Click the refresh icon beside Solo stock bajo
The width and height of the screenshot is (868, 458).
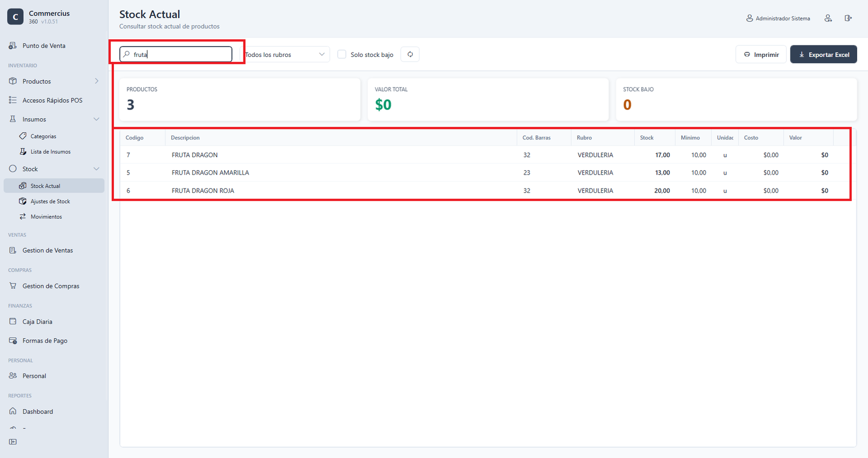(x=410, y=54)
